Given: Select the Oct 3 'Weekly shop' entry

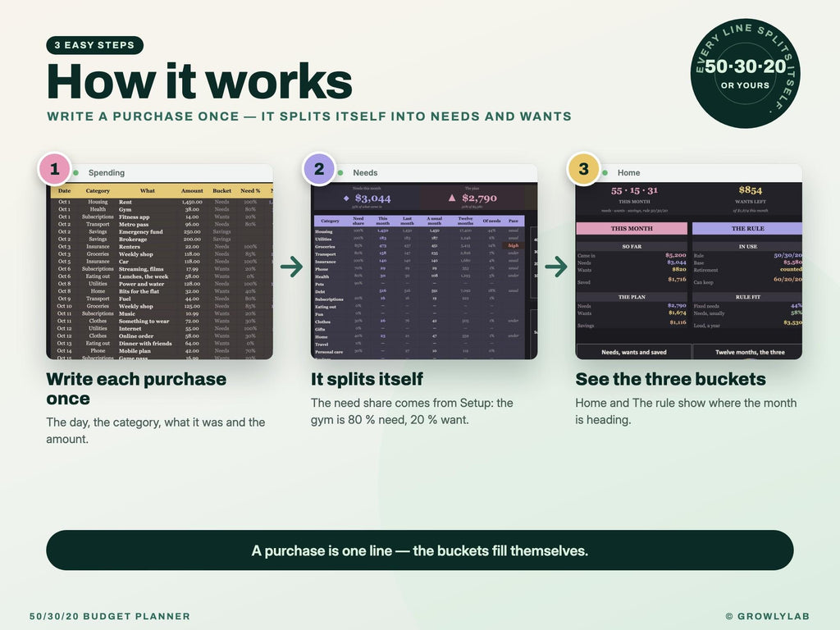Looking at the screenshot, I should coord(135,254).
